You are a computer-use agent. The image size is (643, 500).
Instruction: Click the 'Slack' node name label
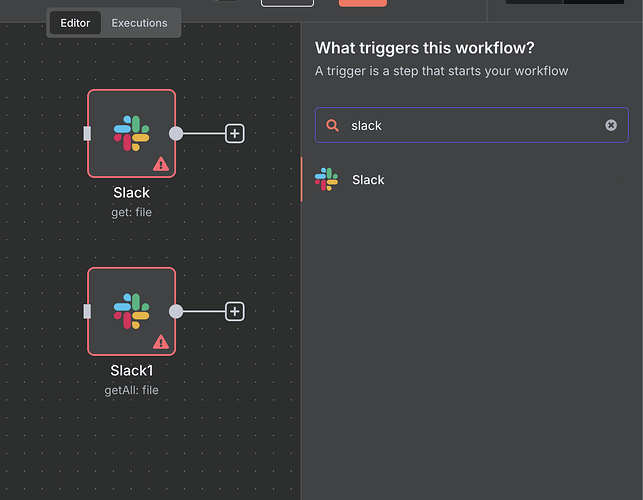[132, 193]
